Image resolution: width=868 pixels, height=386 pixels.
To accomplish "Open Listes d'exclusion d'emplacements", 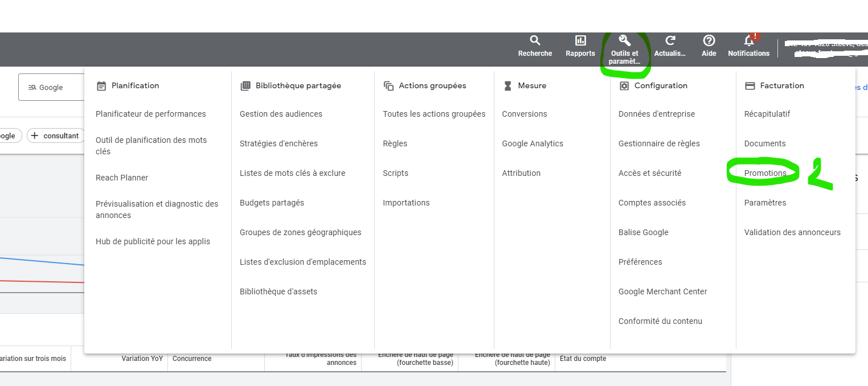I will pyautogui.click(x=303, y=262).
